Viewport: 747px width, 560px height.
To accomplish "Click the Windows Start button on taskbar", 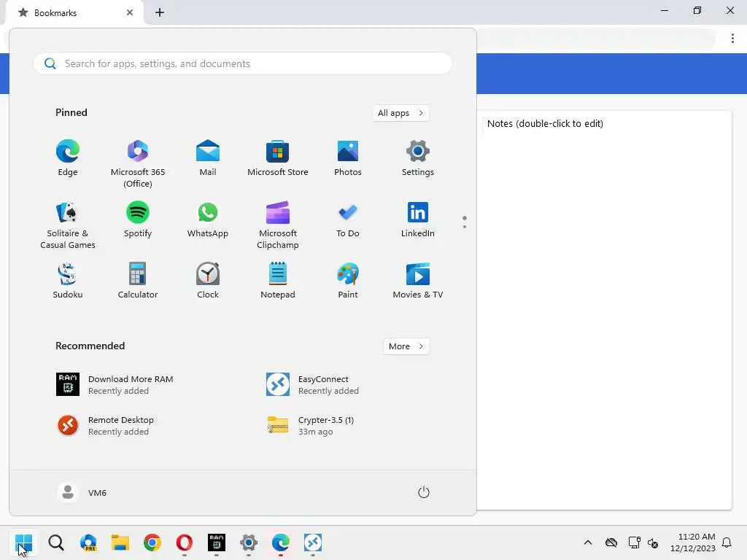I will 23,542.
